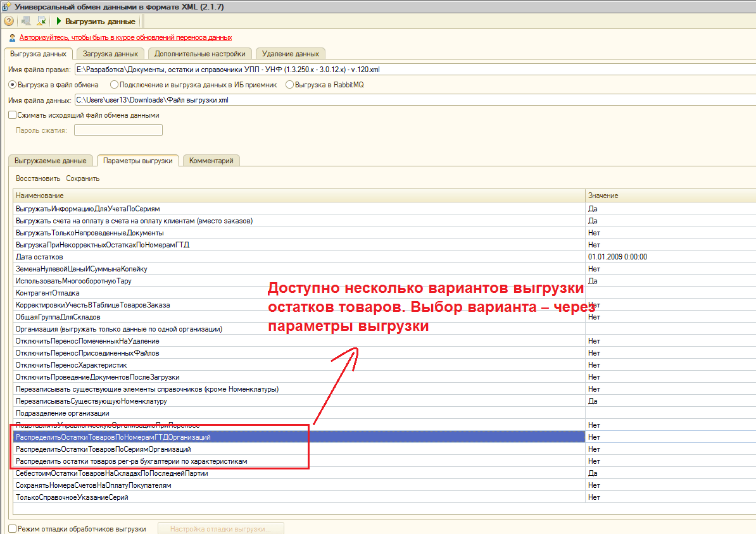This screenshot has height=534, width=756.
Task: Open the Комментарий tab
Action: (x=211, y=161)
